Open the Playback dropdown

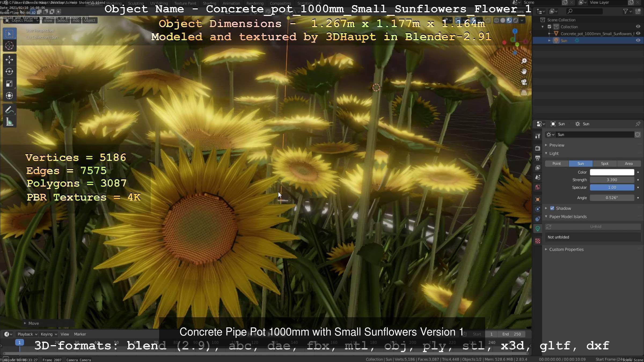coord(27,334)
